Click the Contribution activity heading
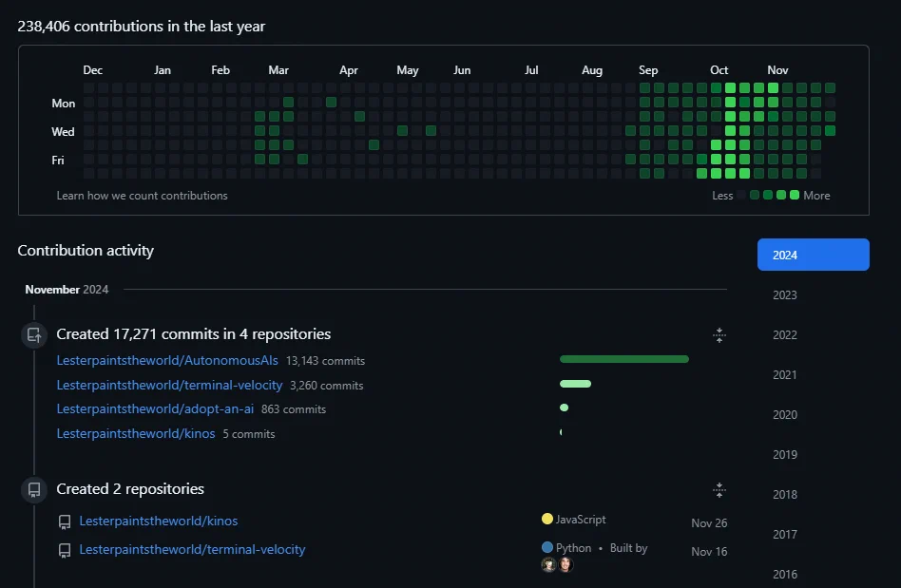901x588 pixels. [x=86, y=251]
